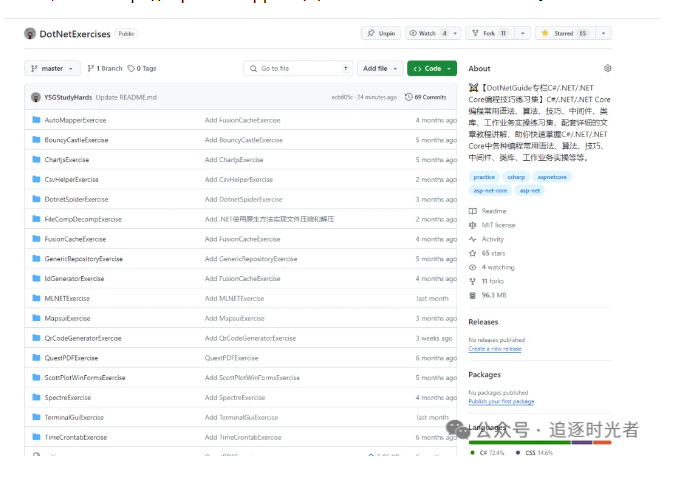Click the GenericRepositoryExercise folder icon
688x479 pixels.
tap(36, 258)
